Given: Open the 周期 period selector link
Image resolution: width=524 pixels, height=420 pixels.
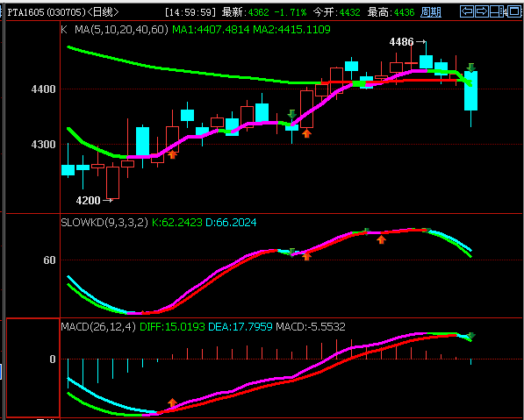Looking at the screenshot, I should click(x=430, y=12).
